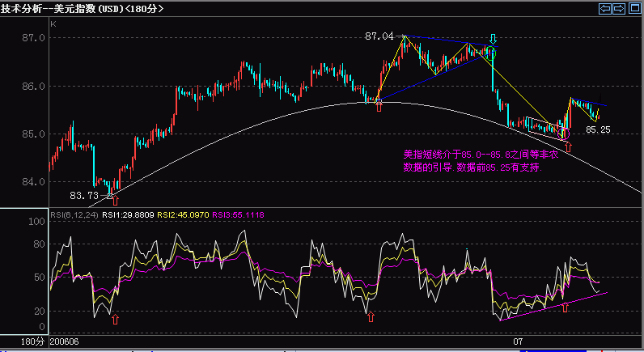Click the 85.0 price axis label
Screen dimensions: 644x352
pyautogui.click(x=33, y=134)
